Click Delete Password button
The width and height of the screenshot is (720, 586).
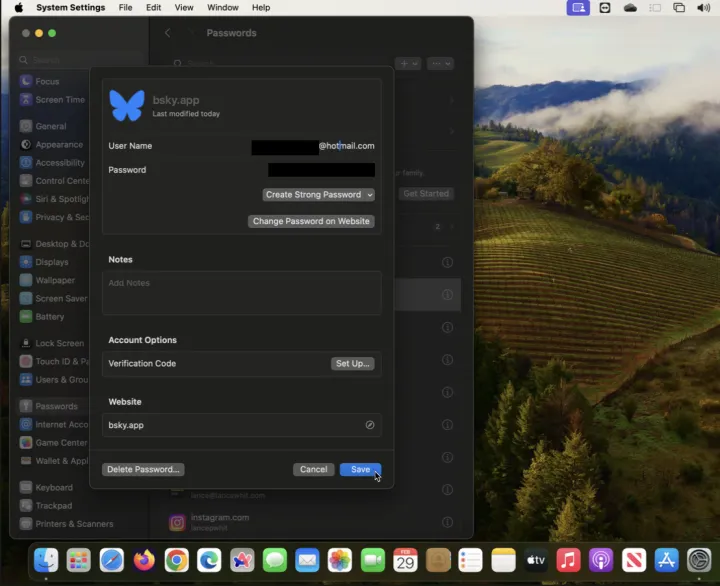click(x=143, y=469)
